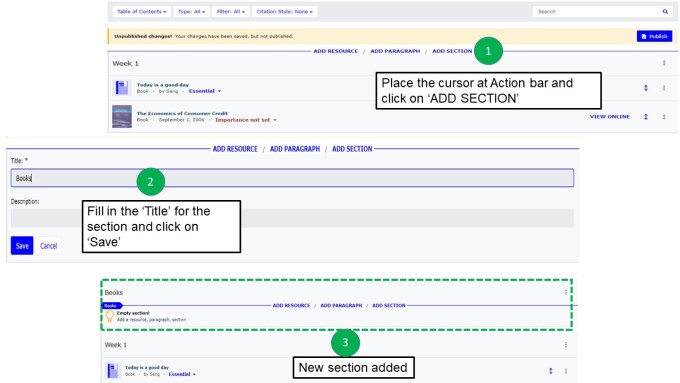Open the Citation Style: None dropdown
The height and width of the screenshot is (383, 680).
coord(284,12)
